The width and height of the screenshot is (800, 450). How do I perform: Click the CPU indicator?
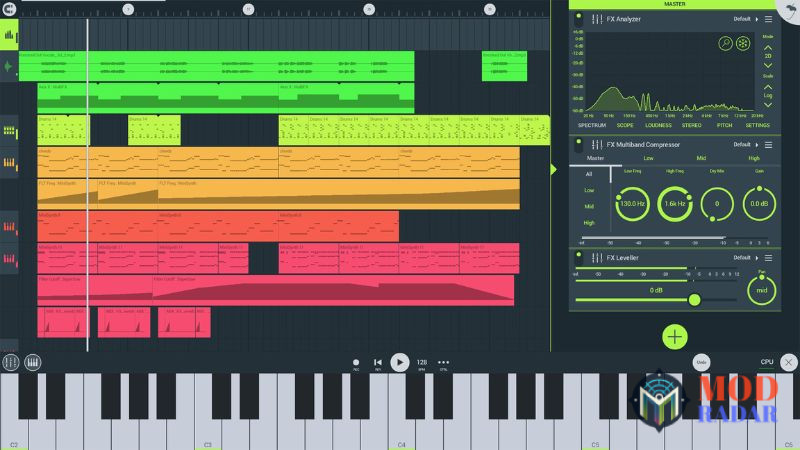767,362
